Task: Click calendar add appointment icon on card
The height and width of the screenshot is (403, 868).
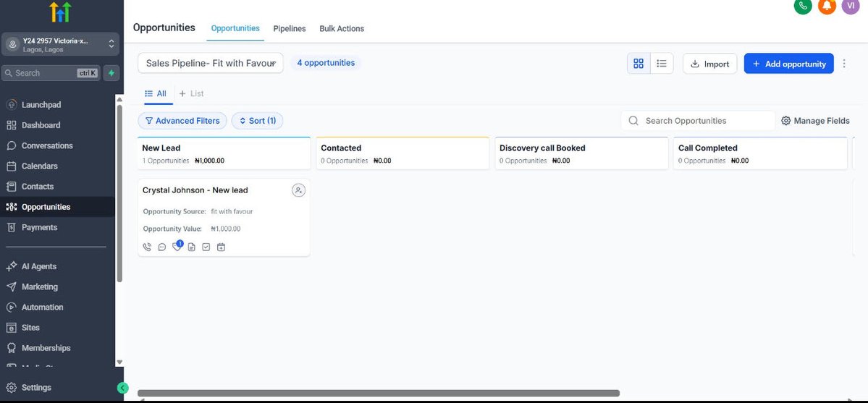Action: click(221, 247)
